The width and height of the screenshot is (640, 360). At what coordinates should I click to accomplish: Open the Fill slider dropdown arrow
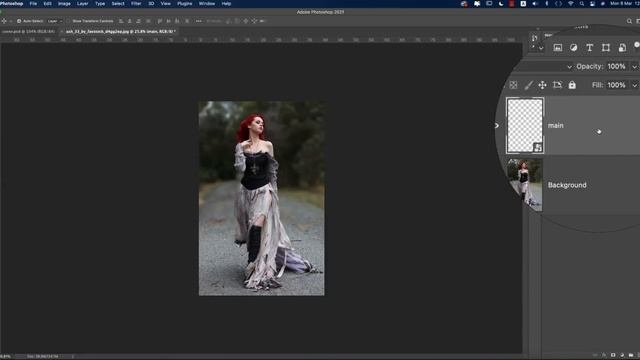[634, 85]
